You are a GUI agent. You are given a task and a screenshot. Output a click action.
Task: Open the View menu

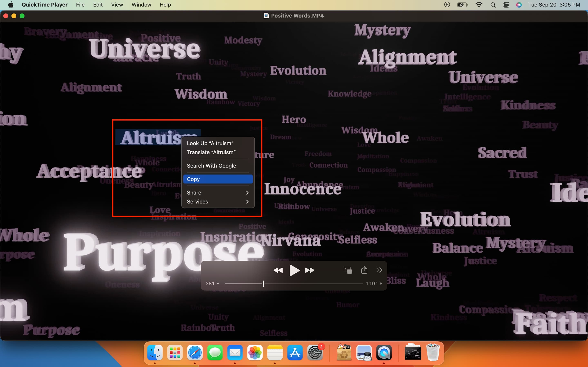(x=117, y=5)
